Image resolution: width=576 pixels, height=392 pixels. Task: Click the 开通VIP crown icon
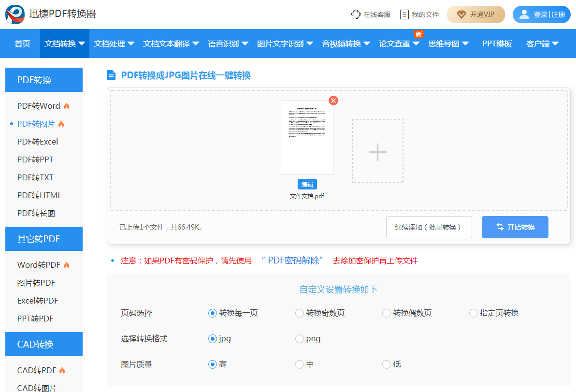(x=461, y=15)
